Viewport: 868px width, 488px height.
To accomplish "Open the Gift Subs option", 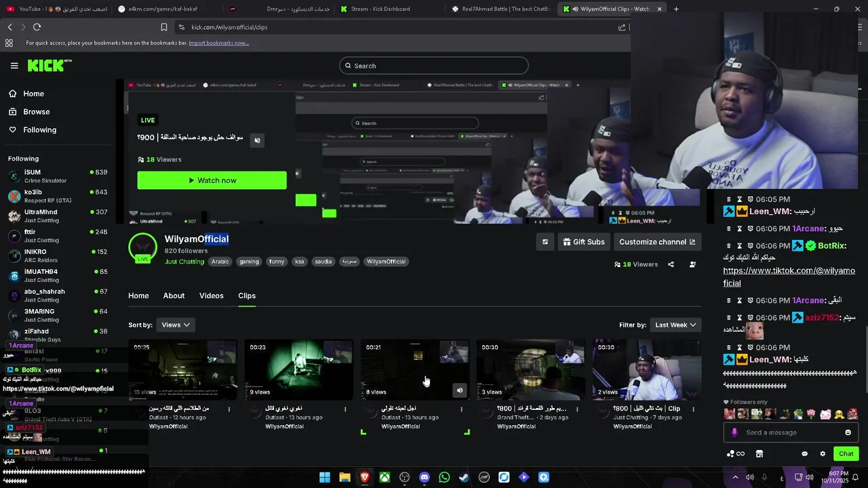I will [584, 242].
